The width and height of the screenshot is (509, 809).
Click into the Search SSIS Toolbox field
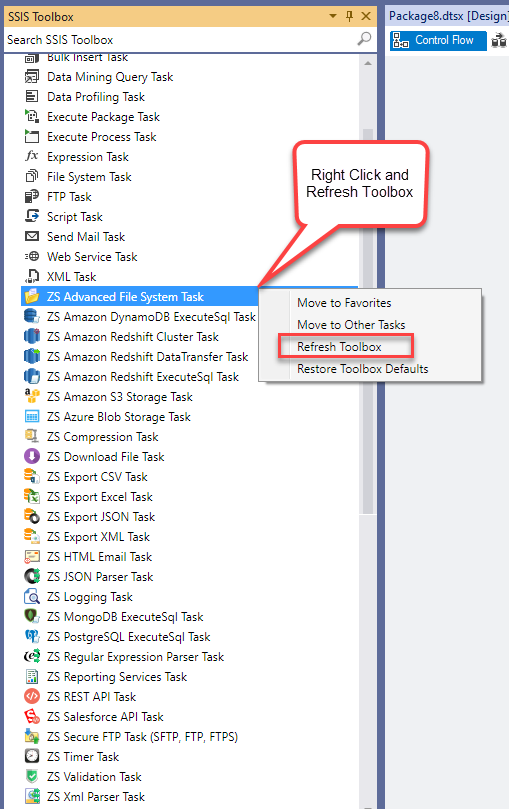click(x=180, y=40)
